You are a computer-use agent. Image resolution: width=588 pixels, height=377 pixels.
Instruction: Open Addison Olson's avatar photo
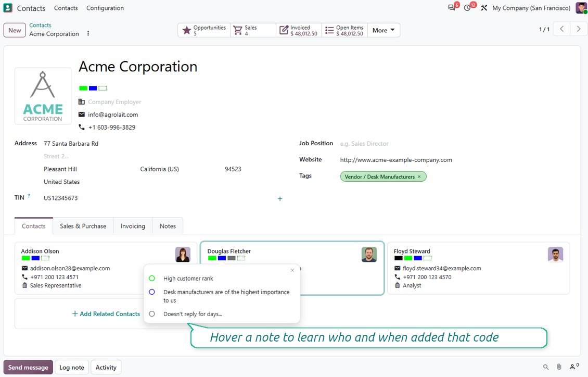[183, 254]
